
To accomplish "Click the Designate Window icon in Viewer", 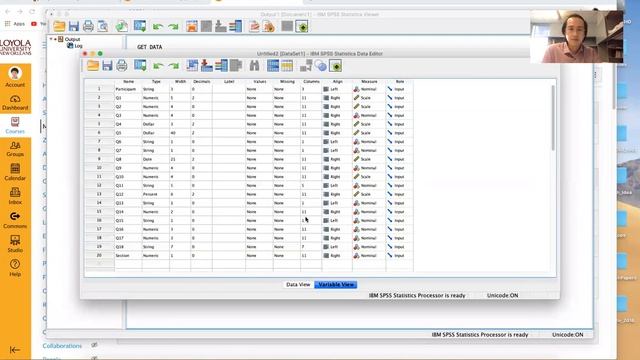I will click(302, 27).
